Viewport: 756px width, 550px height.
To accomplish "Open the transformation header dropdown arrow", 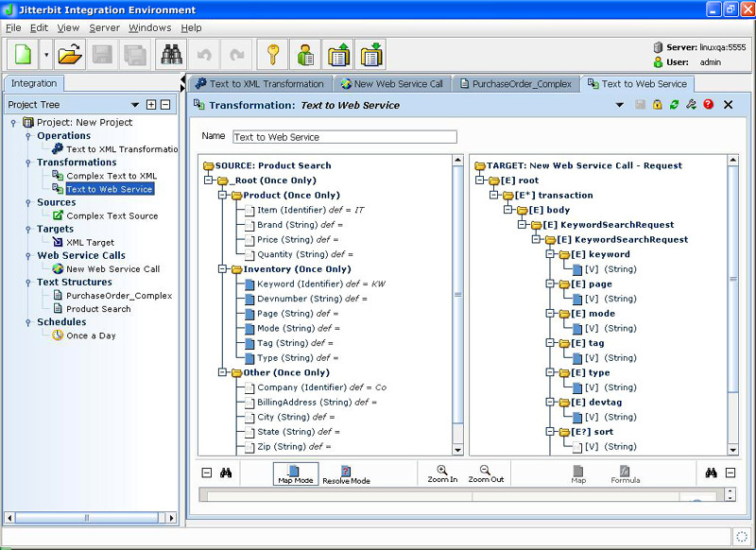I will tap(620, 105).
